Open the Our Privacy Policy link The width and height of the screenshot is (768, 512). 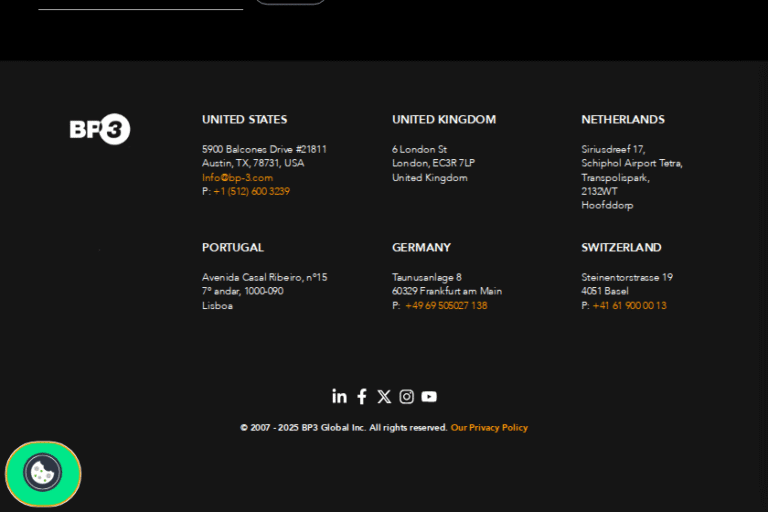(489, 427)
